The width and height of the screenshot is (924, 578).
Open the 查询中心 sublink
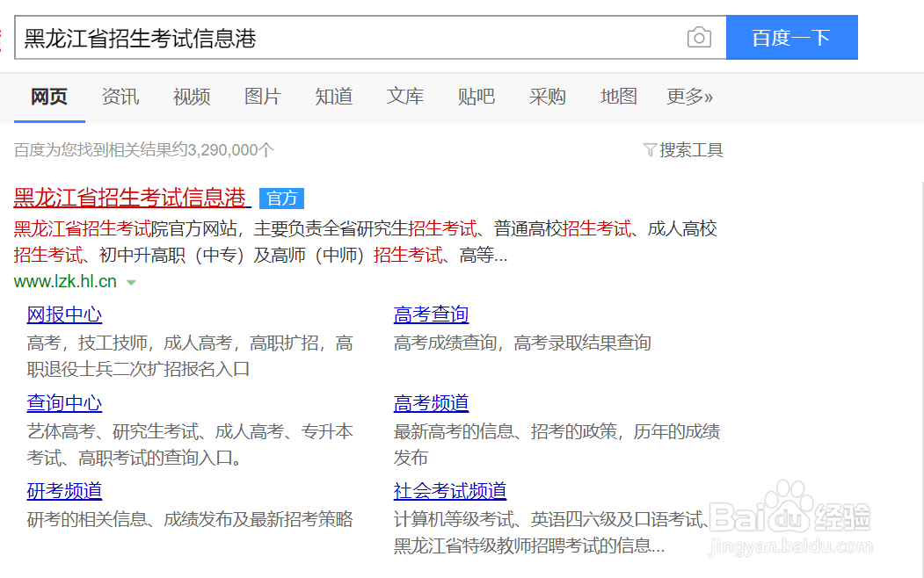point(64,403)
